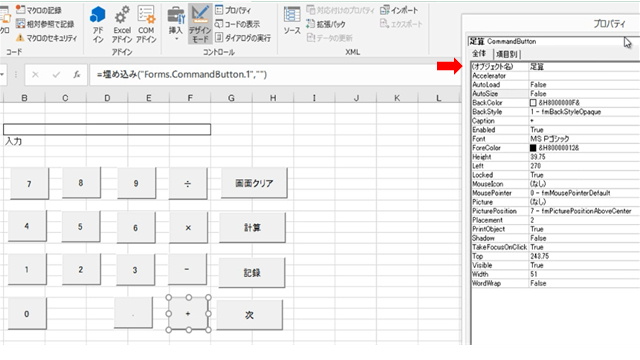The height and width of the screenshot is (360, 640).
Task: Select the Locked property value
Action: point(584,175)
